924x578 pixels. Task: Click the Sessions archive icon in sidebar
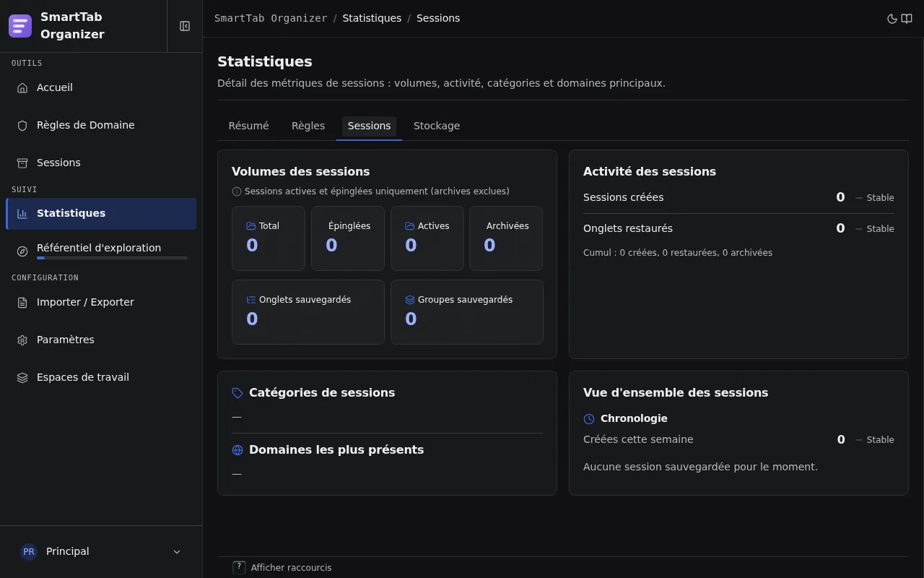click(x=22, y=163)
